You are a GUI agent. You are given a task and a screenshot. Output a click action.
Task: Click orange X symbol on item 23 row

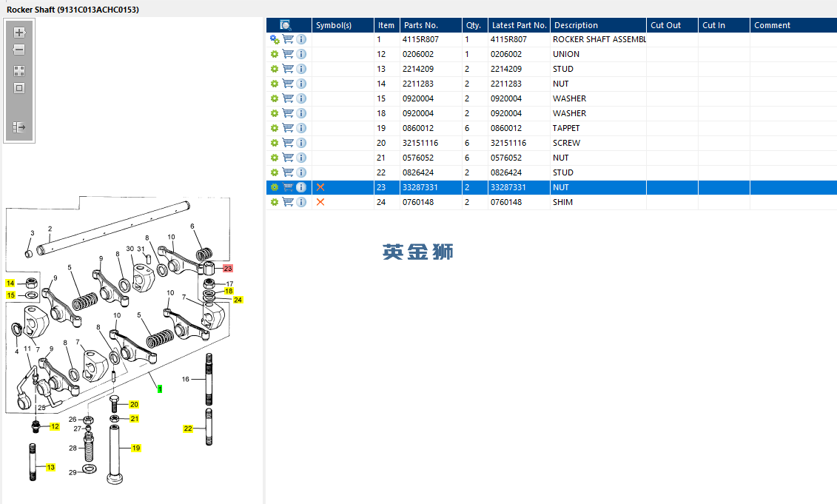pyautogui.click(x=320, y=187)
